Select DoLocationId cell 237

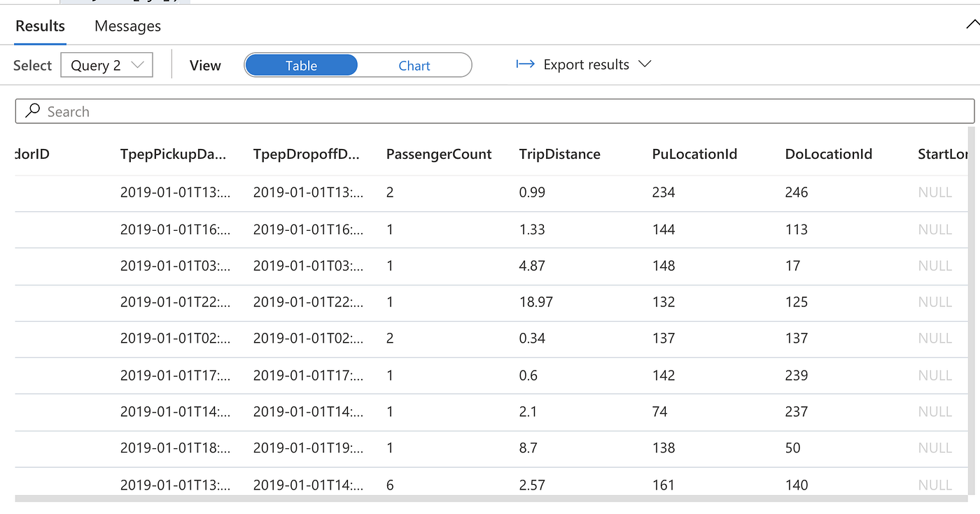pos(797,412)
